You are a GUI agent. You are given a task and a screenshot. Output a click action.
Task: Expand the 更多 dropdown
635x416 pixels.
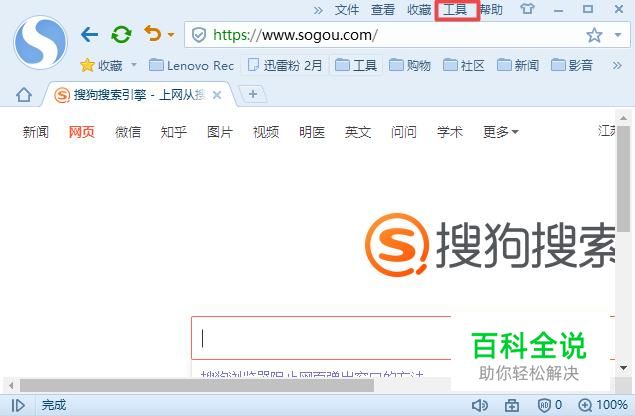[x=501, y=132]
